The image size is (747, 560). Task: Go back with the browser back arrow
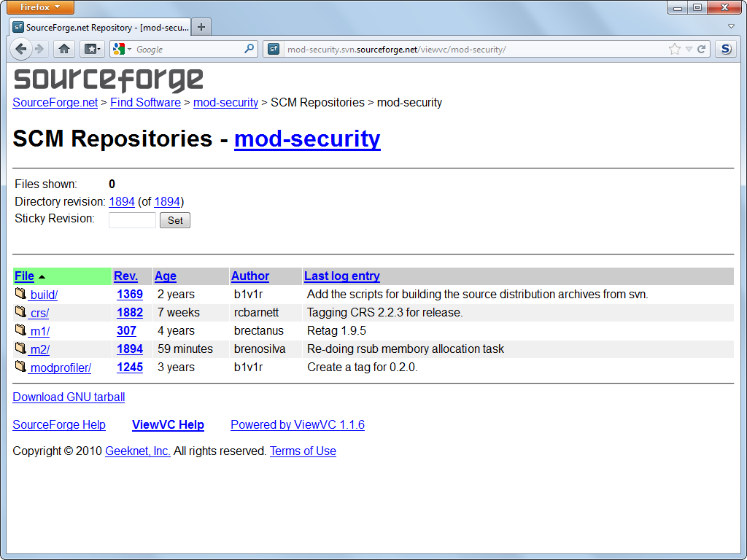(20, 49)
